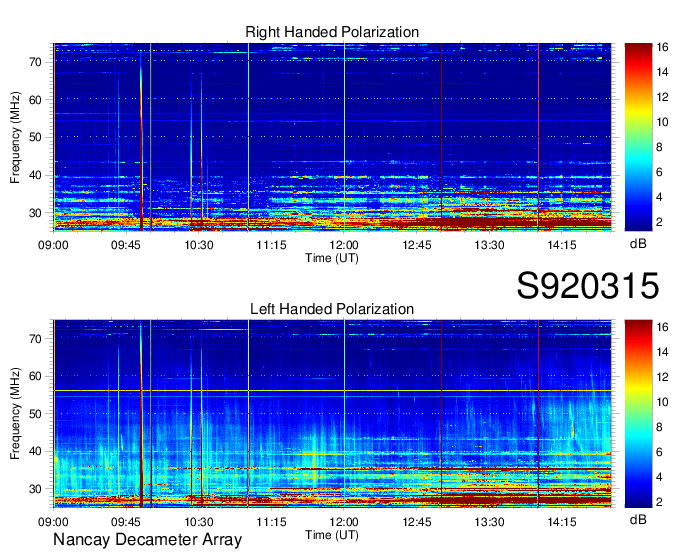Click the "Nancay Decameter Array" caption

(147, 540)
